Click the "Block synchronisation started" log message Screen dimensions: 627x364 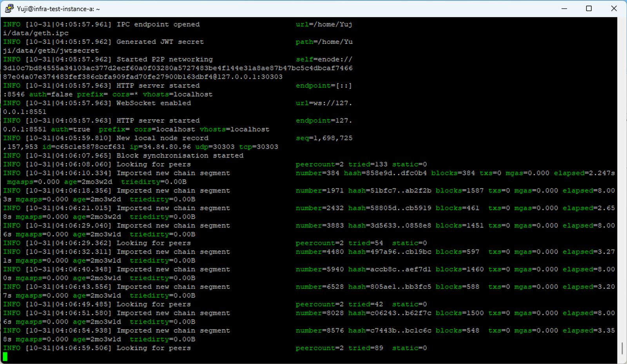tap(180, 156)
